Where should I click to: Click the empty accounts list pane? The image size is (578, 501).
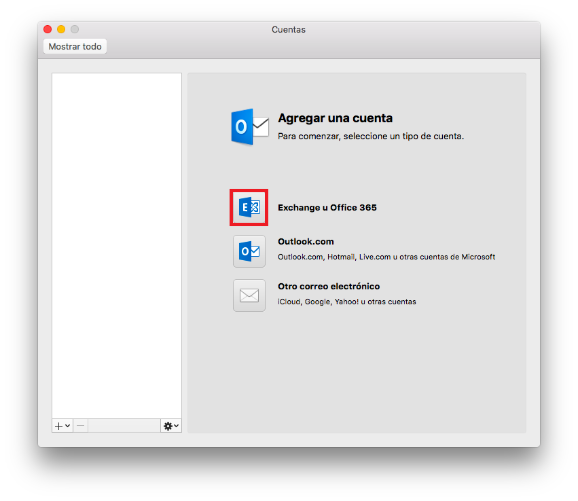pos(116,246)
